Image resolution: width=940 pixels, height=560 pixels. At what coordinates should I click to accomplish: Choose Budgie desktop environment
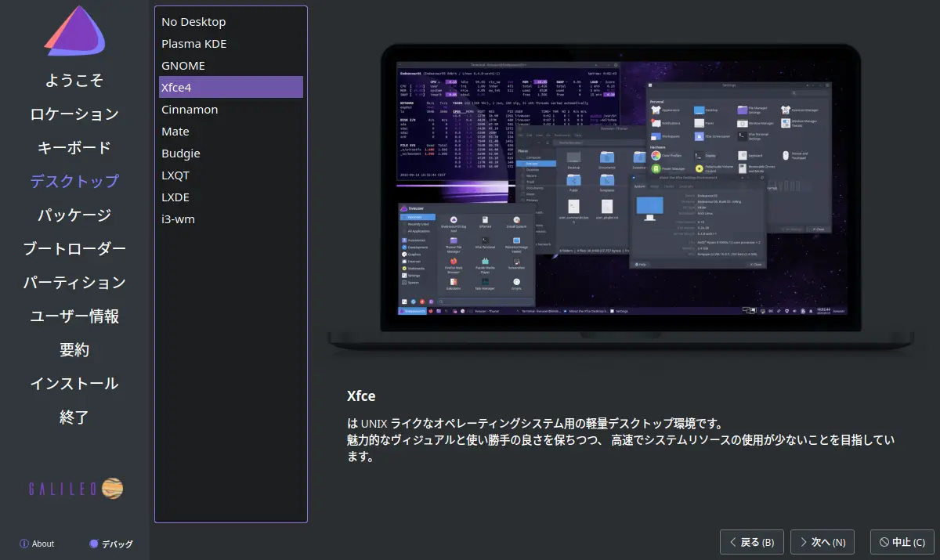[x=181, y=154]
